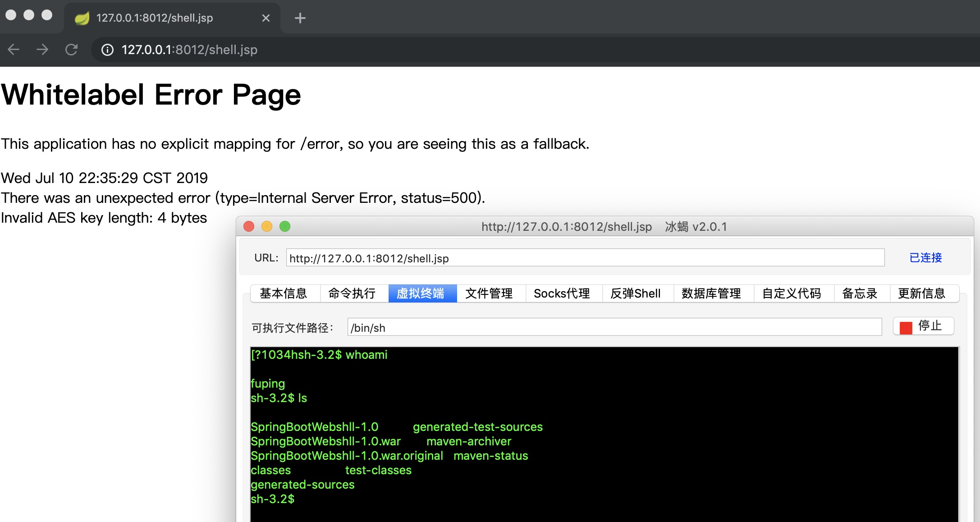Click the URL input field in 冰蝎
Viewport: 980px width, 522px height.
click(x=585, y=258)
